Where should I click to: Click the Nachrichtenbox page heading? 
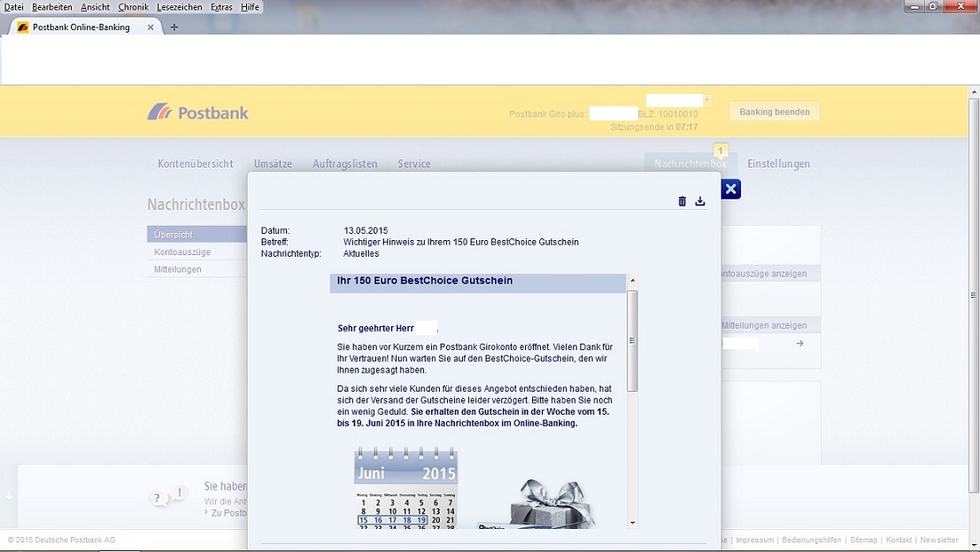click(x=197, y=205)
